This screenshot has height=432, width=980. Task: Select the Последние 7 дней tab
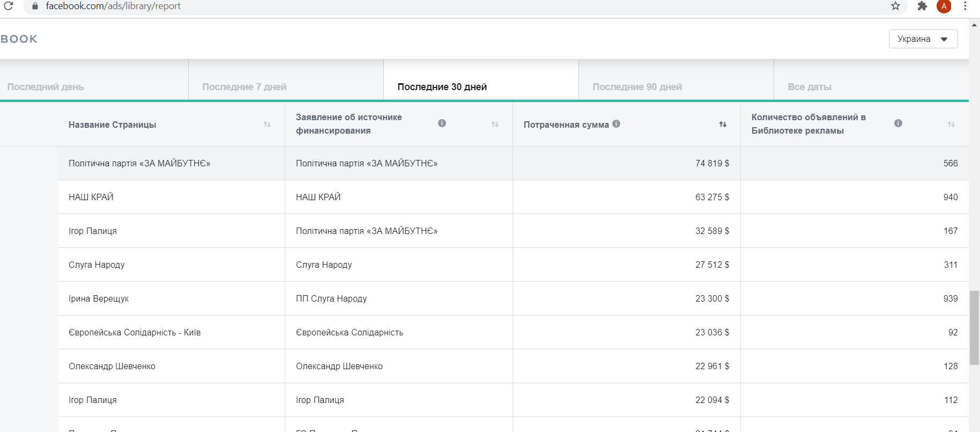click(244, 87)
